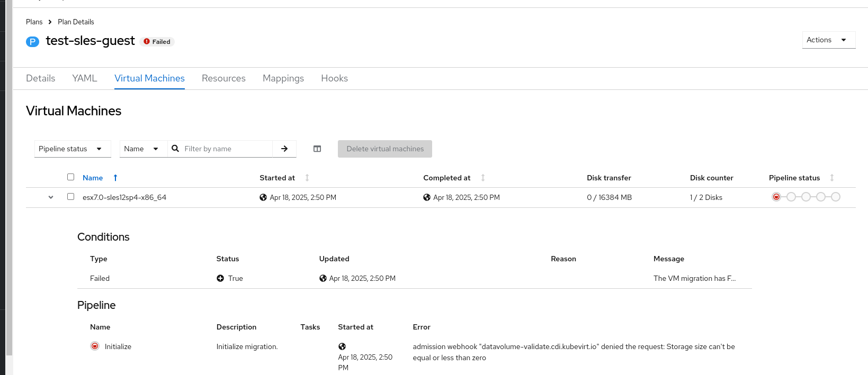Sort by Pipeline status column icon

coord(832,178)
